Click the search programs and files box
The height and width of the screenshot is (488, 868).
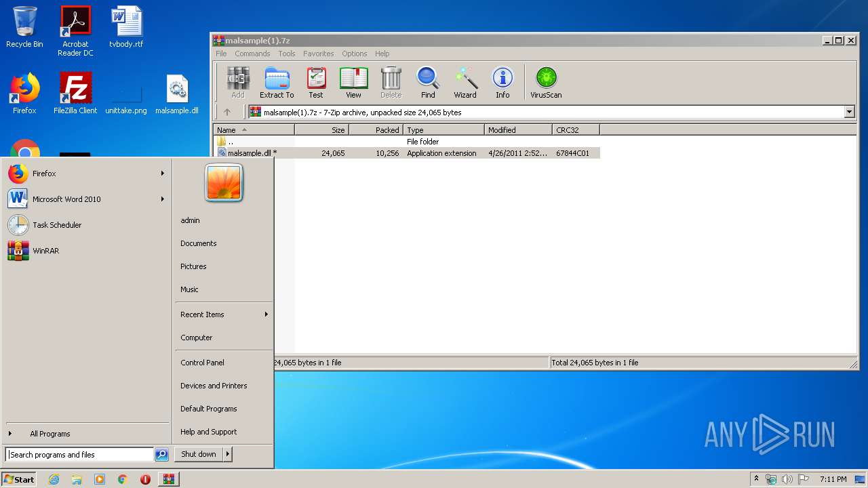click(x=79, y=455)
